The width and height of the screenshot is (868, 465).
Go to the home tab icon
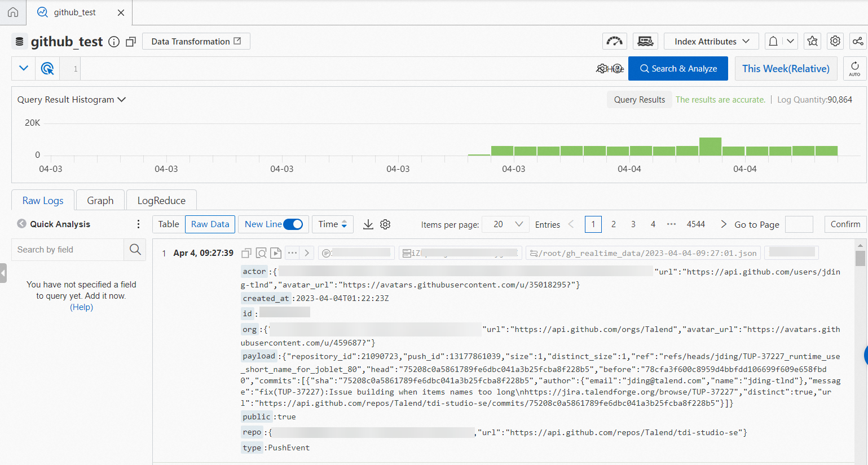coord(12,12)
